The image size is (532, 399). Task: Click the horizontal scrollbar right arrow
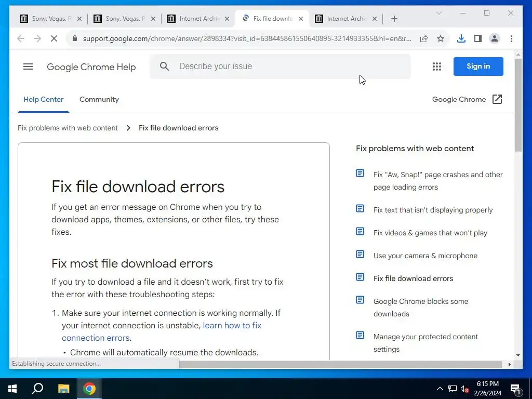[509, 364]
